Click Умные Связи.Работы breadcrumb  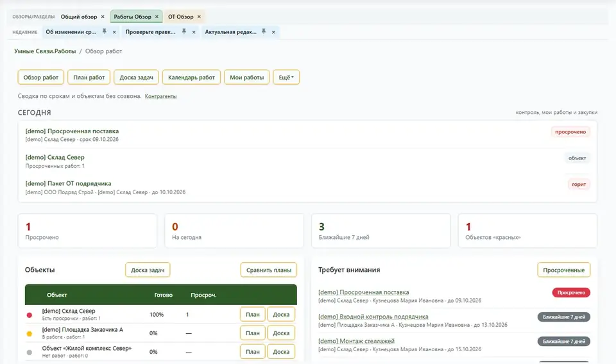[45, 51]
